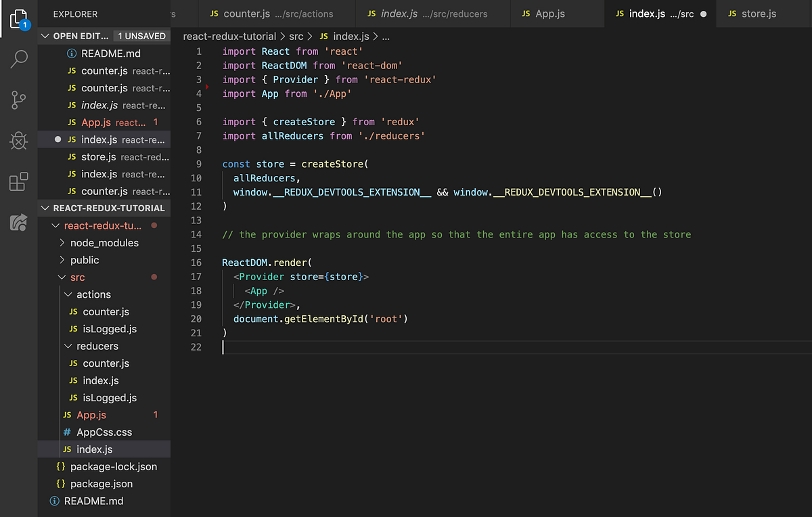812x517 pixels.
Task: Click the hash icon beside AppCss.css
Action: [x=66, y=432]
